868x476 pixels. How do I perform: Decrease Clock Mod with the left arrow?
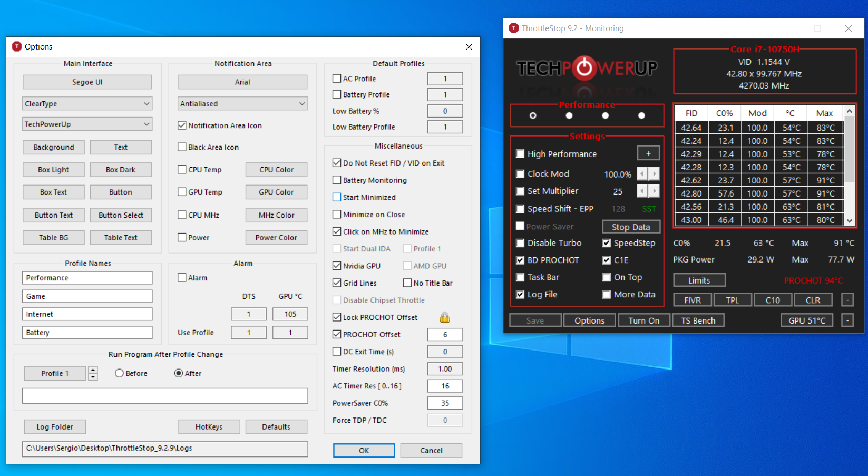(642, 174)
